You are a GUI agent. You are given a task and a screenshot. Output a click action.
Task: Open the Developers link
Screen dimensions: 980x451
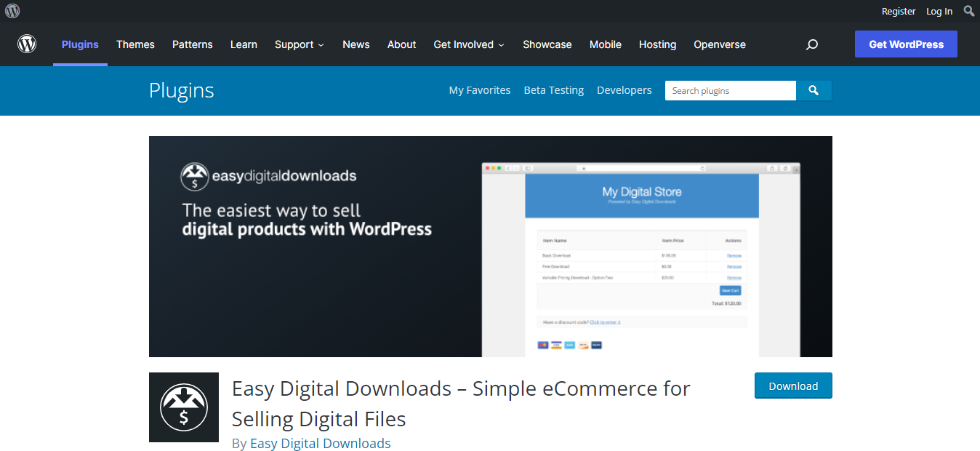(x=624, y=90)
